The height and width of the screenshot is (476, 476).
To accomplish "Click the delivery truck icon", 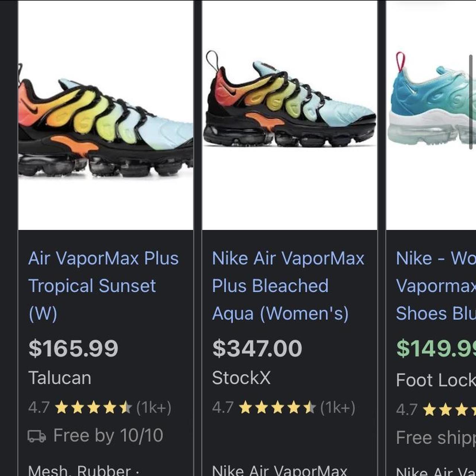I will pos(37,436).
